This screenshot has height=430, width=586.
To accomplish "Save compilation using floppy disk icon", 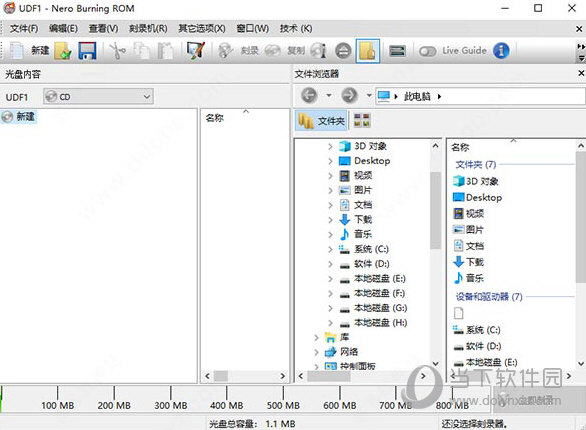I will (x=87, y=50).
